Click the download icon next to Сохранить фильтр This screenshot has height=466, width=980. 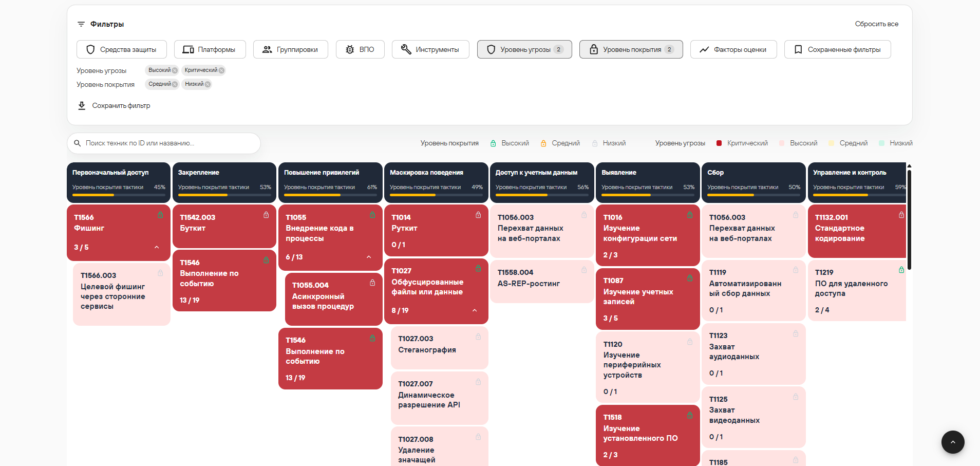82,105
